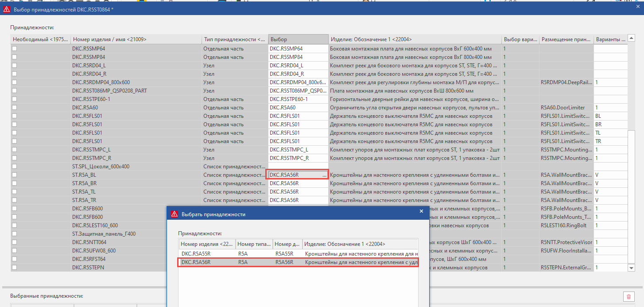Toggle the checkbox for DKC.R5A60
This screenshot has height=307, width=644.
(15, 108)
